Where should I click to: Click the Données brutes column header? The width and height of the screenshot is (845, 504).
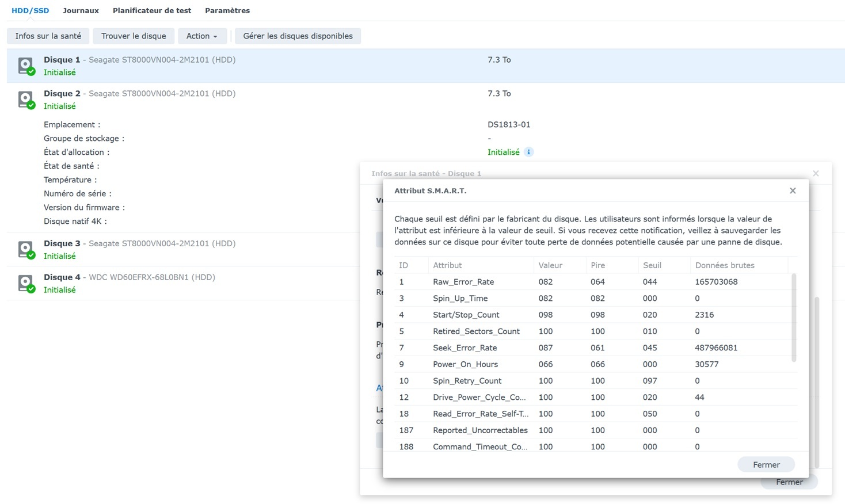point(739,265)
